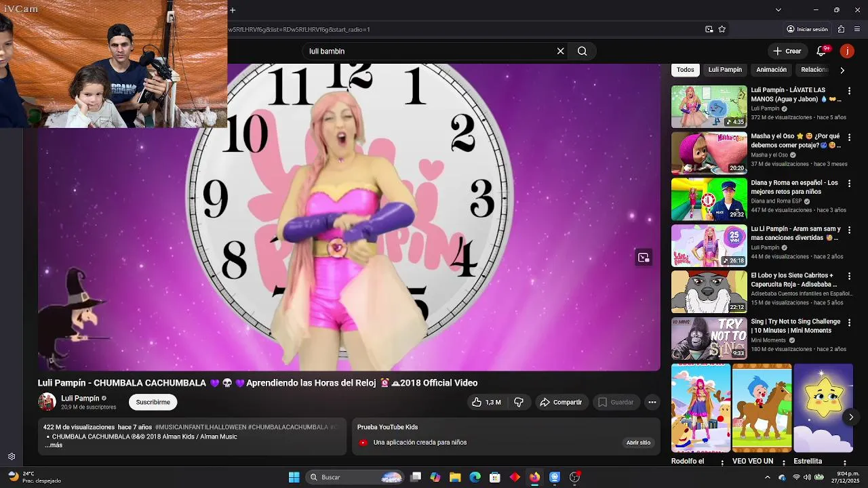Click the Guardar button
868x488 pixels.
[x=616, y=402]
